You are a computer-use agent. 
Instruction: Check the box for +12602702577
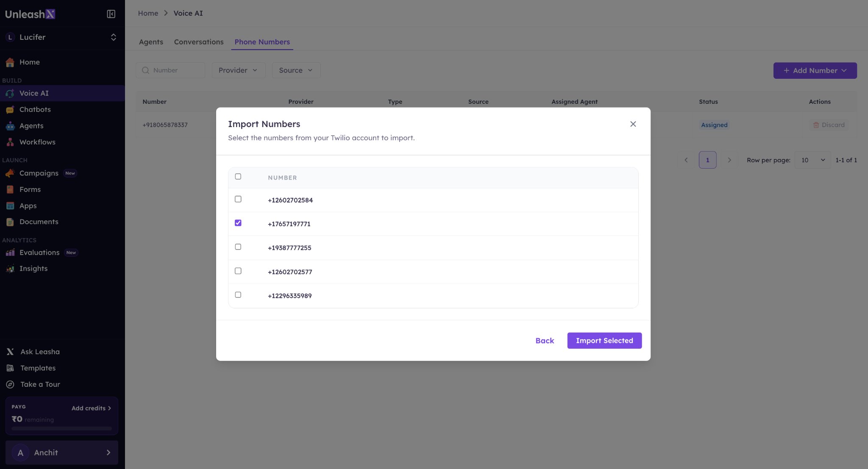pos(238,271)
